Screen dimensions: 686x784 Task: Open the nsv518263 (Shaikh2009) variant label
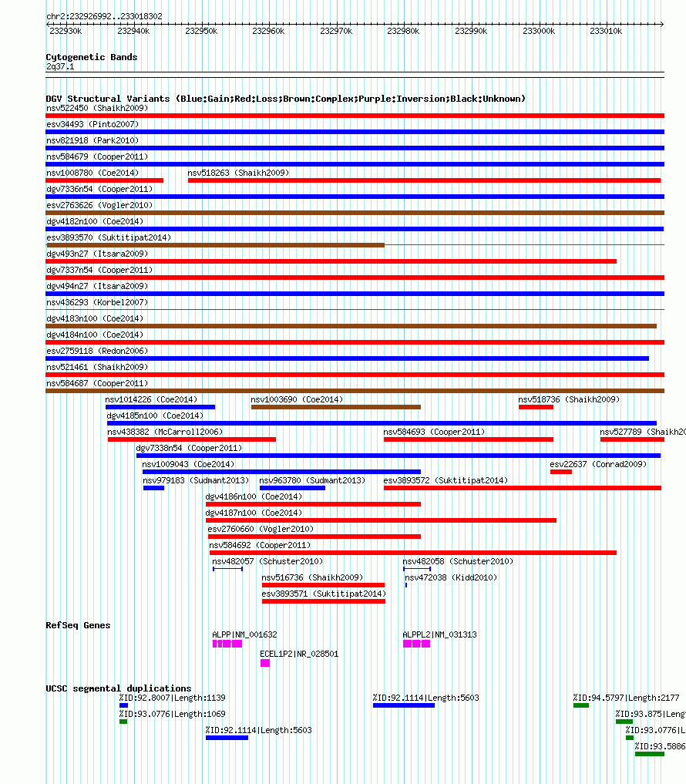pyautogui.click(x=238, y=173)
